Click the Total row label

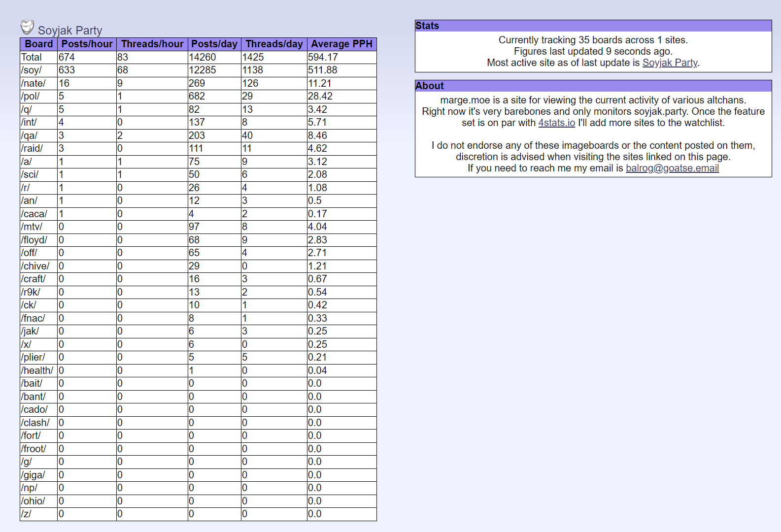click(31, 58)
